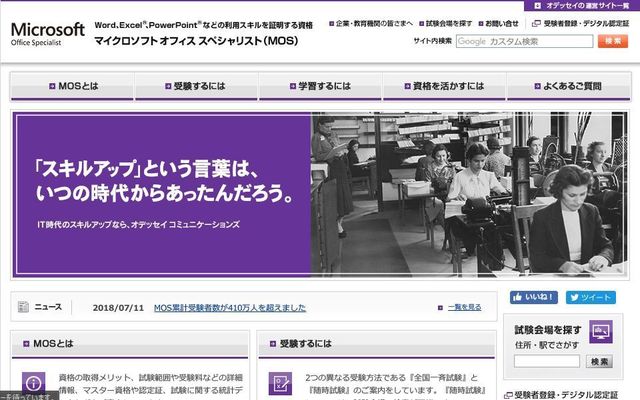
Task: Open news link MOS累計受験者数が410万人を超えました
Action: (230, 308)
